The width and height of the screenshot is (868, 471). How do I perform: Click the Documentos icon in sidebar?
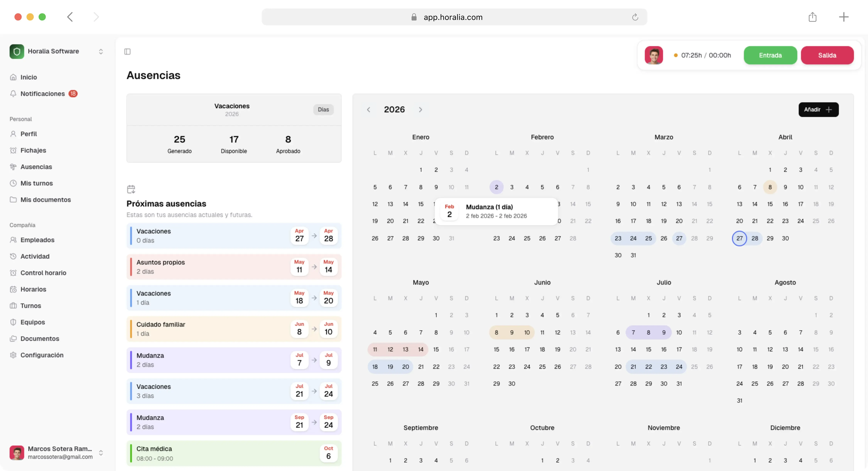point(13,339)
